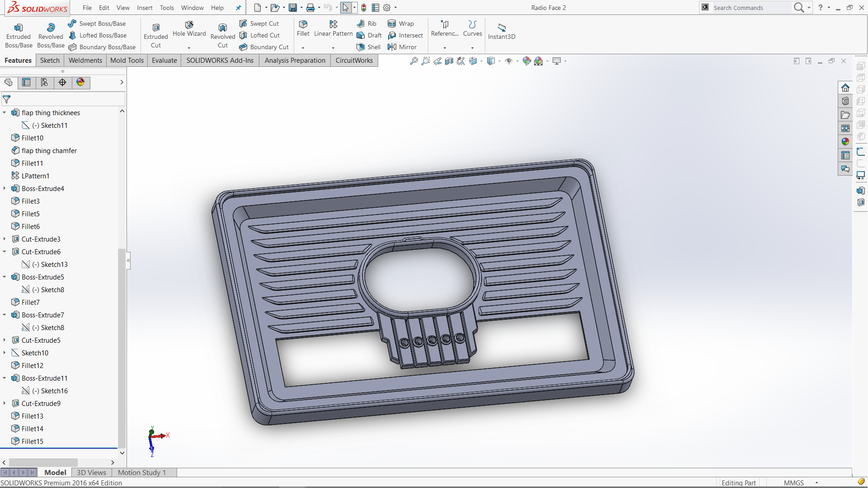The width and height of the screenshot is (868, 489).
Task: Click the Extruded Cut tool
Action: (156, 36)
